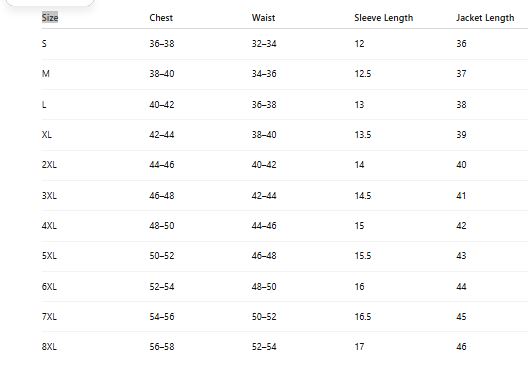Screen dimensions: 528x377
Task: Select jacket length 43 for 5XL
Action: tap(461, 256)
